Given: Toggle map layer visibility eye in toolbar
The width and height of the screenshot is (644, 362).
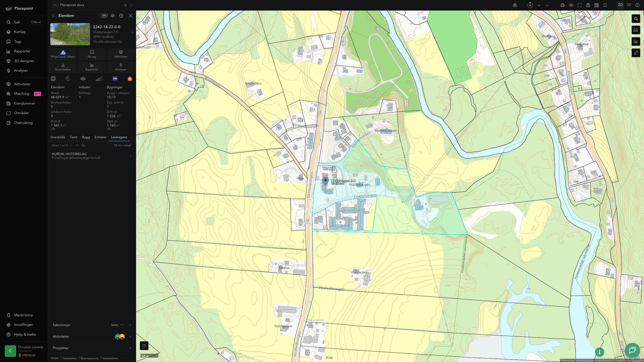Looking at the screenshot, I should pyautogui.click(x=571, y=5).
